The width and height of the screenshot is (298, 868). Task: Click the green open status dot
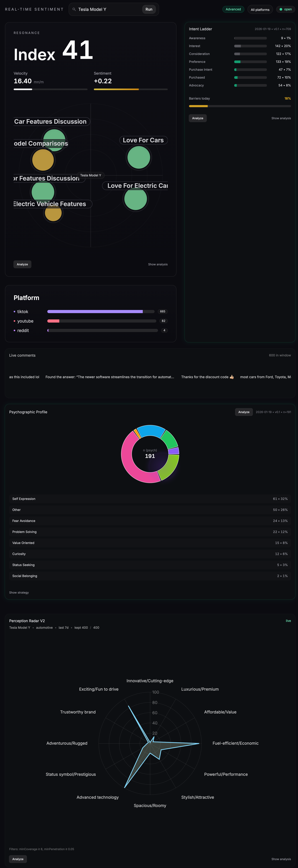click(281, 9)
